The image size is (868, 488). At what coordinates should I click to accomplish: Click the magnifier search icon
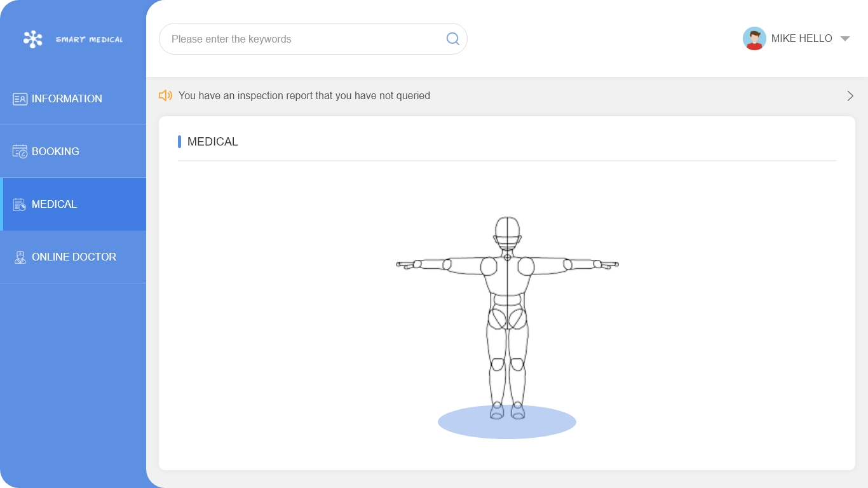pyautogui.click(x=452, y=39)
